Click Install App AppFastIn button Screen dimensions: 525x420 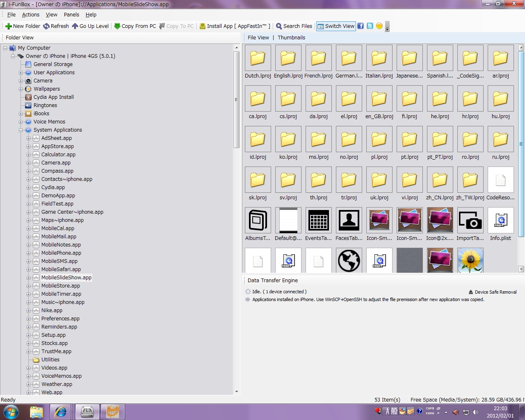click(x=235, y=26)
